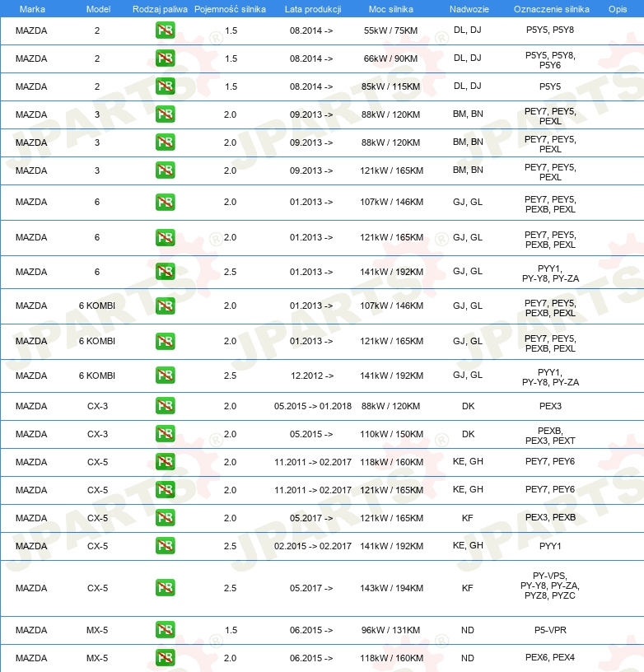The image size is (644, 672).
Task: Click the '143kW / 194KM' power cell
Action: pos(392,588)
